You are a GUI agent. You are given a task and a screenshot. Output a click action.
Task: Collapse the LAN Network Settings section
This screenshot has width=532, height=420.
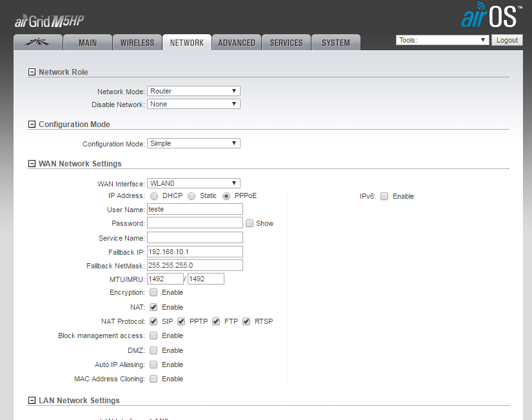pyautogui.click(x=32, y=400)
